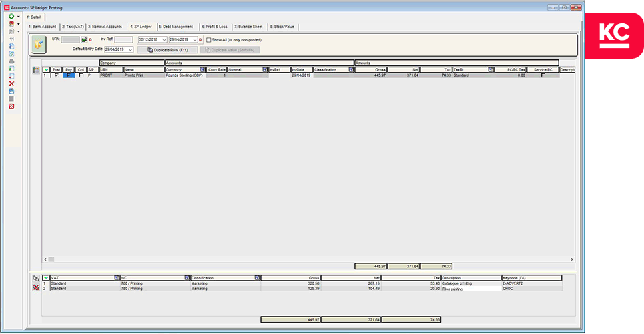Click the Name column header

click(x=144, y=70)
